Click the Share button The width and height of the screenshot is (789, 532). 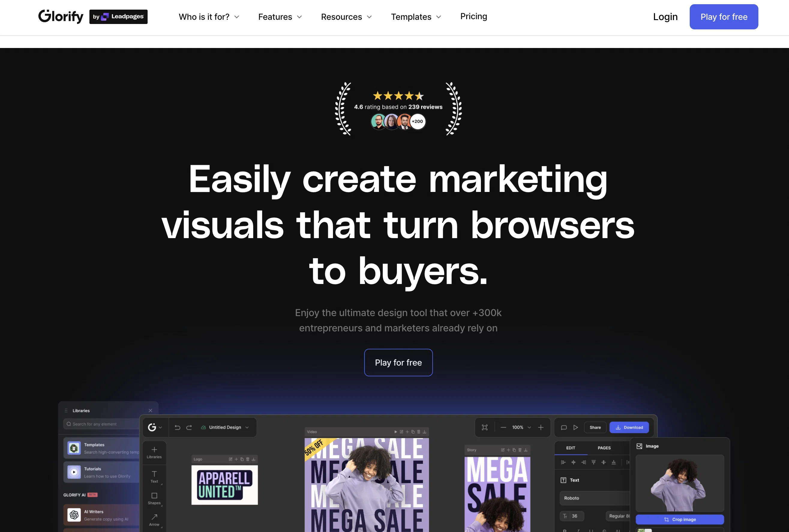tap(595, 428)
